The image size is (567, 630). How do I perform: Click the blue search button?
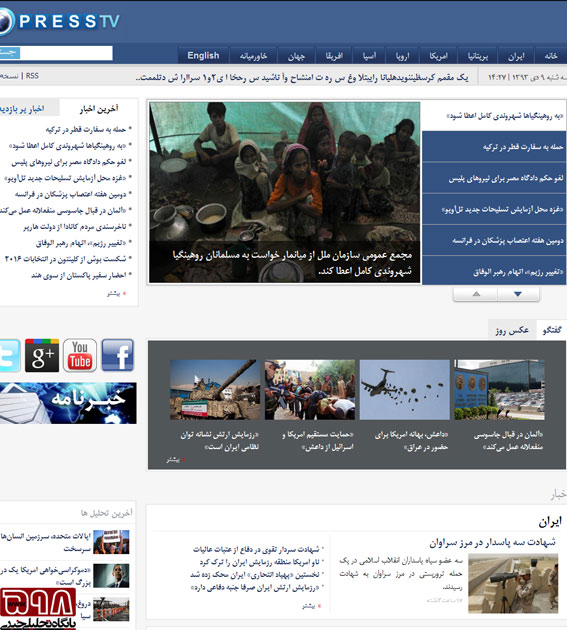[x=10, y=53]
